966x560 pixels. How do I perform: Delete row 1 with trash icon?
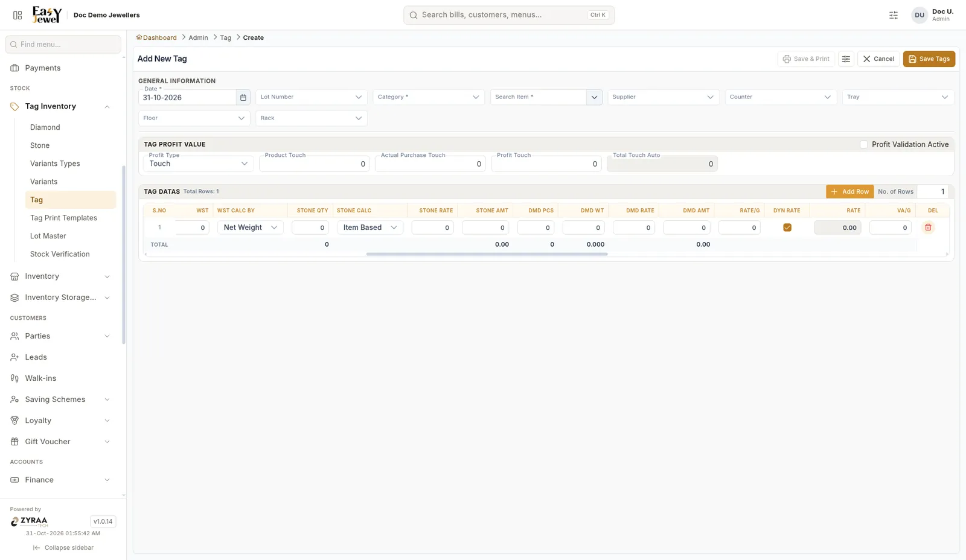(929, 227)
